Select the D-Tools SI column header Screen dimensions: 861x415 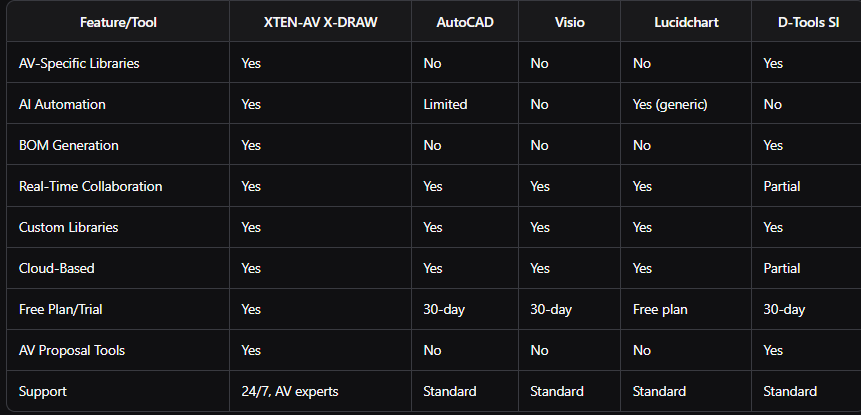point(805,21)
